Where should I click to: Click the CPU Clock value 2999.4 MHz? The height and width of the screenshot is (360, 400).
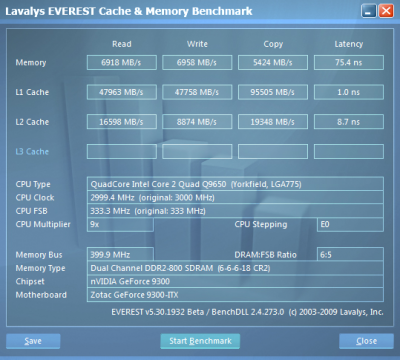point(235,197)
